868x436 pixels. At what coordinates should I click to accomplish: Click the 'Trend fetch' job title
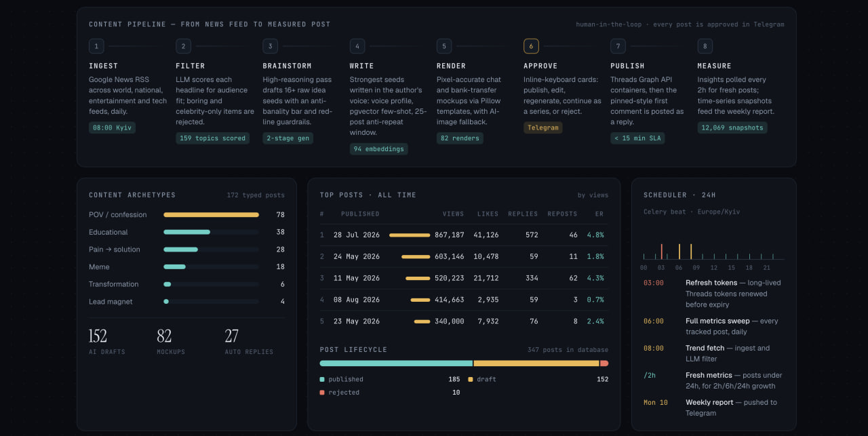coord(705,349)
